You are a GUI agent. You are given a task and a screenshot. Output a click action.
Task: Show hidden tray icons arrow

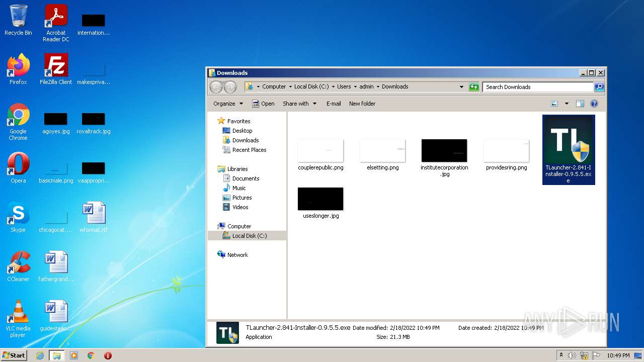pyautogui.click(x=561, y=355)
